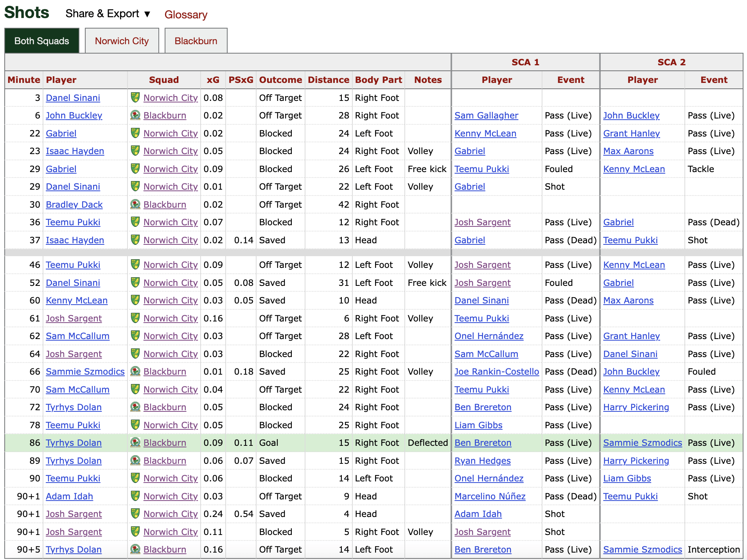Viewport: 747px width, 560px height.
Task: Open Harry Pickering link in minute 72 row
Action: (x=636, y=407)
